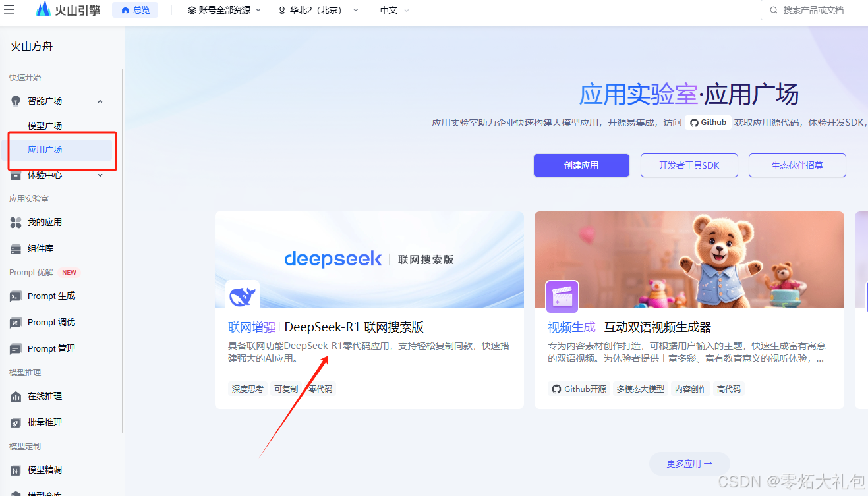The image size is (868, 496).
Task: Expand the 体验中心 section chevron
Action: [x=100, y=175]
